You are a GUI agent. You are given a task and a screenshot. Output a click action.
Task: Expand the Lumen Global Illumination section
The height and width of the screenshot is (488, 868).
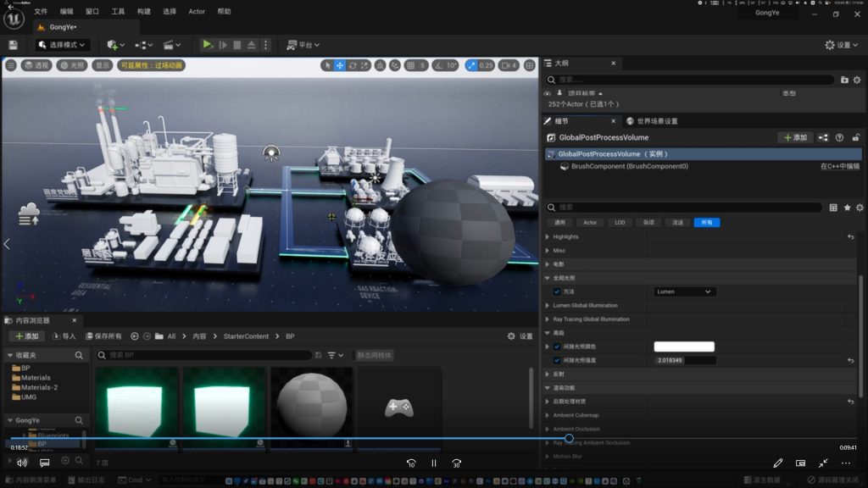[548, 305]
